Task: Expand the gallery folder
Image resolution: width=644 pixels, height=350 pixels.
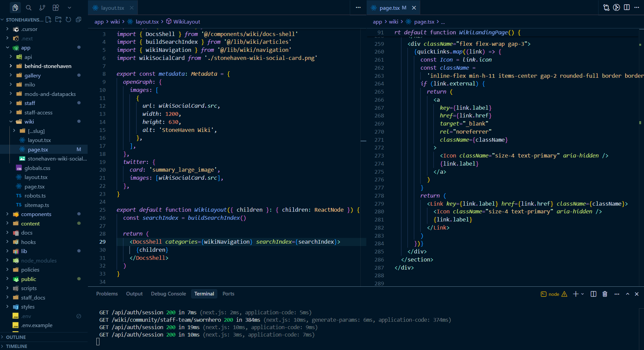Action: click(x=44, y=75)
